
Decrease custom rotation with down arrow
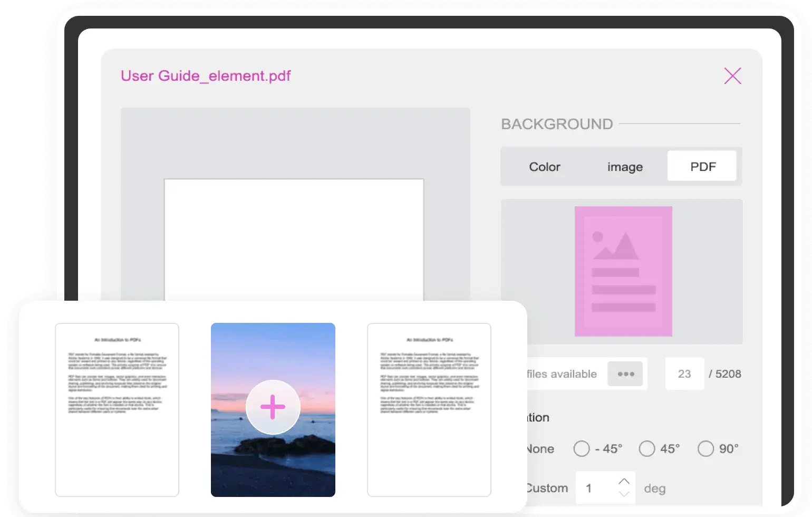tap(624, 494)
